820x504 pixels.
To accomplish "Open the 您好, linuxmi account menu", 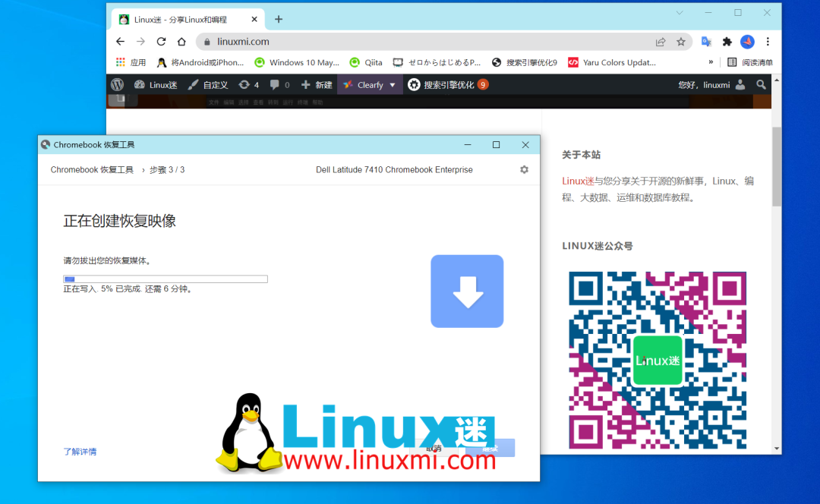I will pos(711,85).
